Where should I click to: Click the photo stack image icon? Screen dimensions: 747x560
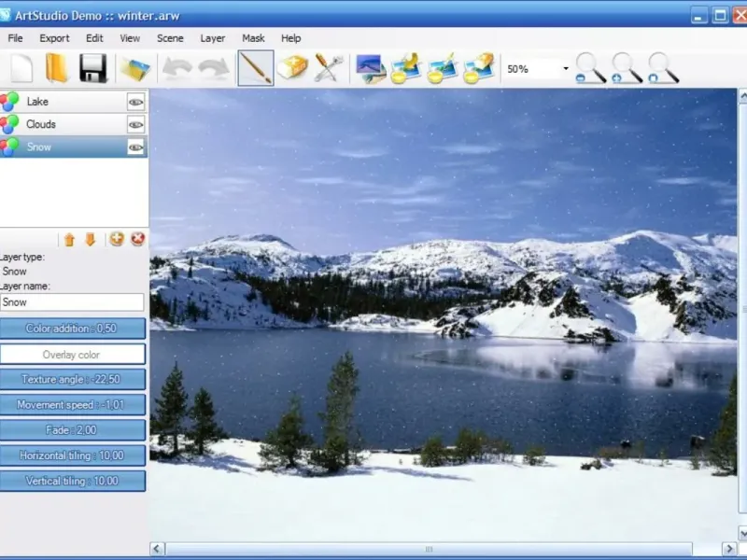[x=371, y=68]
